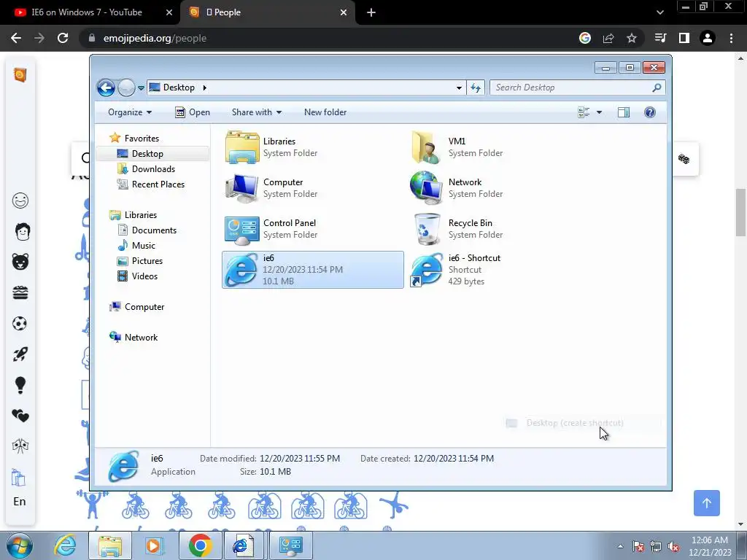Open Objects light bulb category in sidebar
Image resolution: width=747 pixels, height=560 pixels.
[20, 385]
